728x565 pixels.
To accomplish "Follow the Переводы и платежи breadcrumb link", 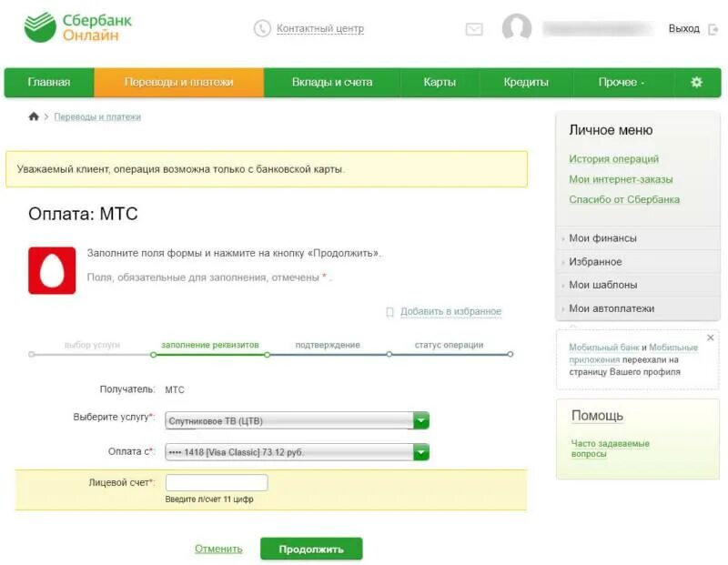I will tap(97, 116).
